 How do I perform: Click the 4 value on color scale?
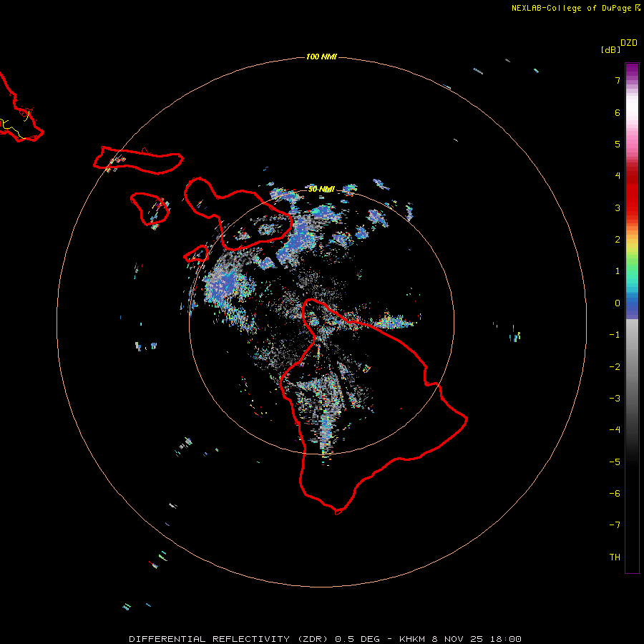[x=618, y=176]
